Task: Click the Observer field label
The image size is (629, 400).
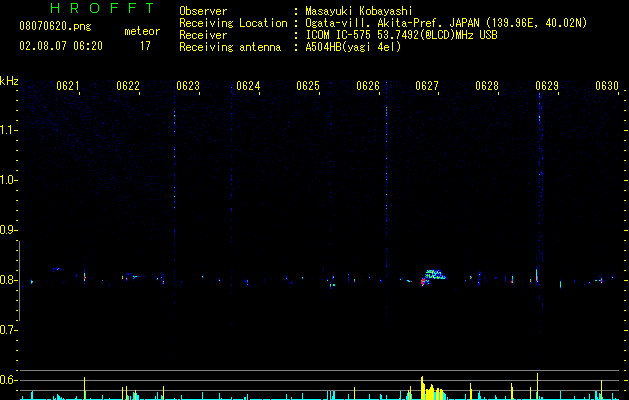Action: (203, 11)
